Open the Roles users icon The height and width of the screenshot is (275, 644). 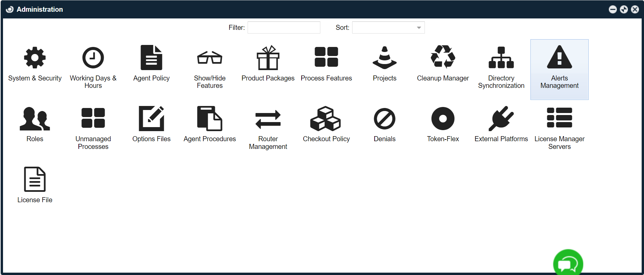click(x=35, y=119)
